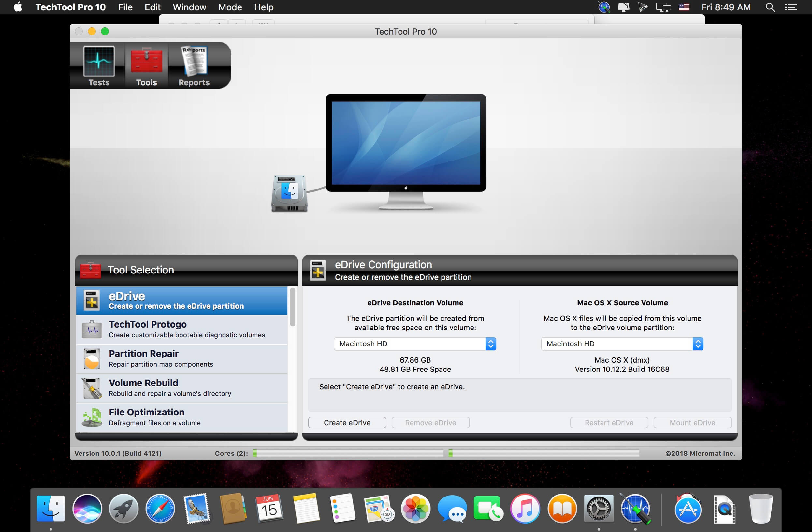The height and width of the screenshot is (532, 812).
Task: Click the second core usage bar
Action: click(x=544, y=453)
